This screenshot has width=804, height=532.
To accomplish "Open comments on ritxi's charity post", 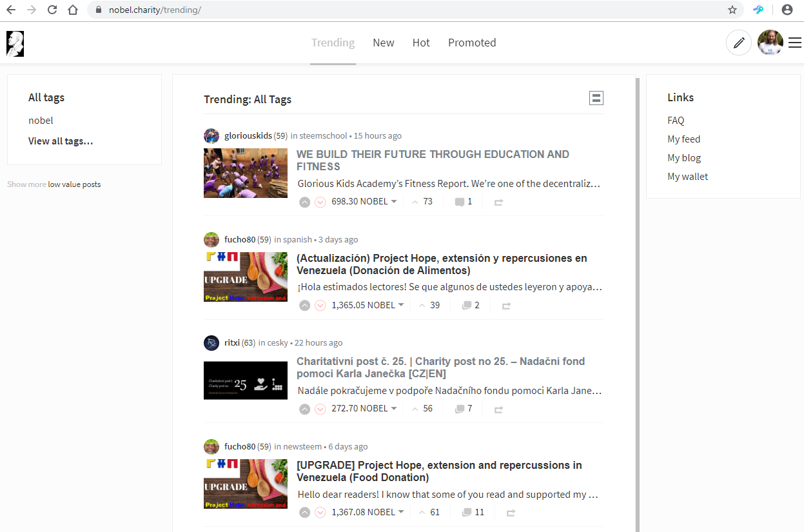I will pos(464,409).
